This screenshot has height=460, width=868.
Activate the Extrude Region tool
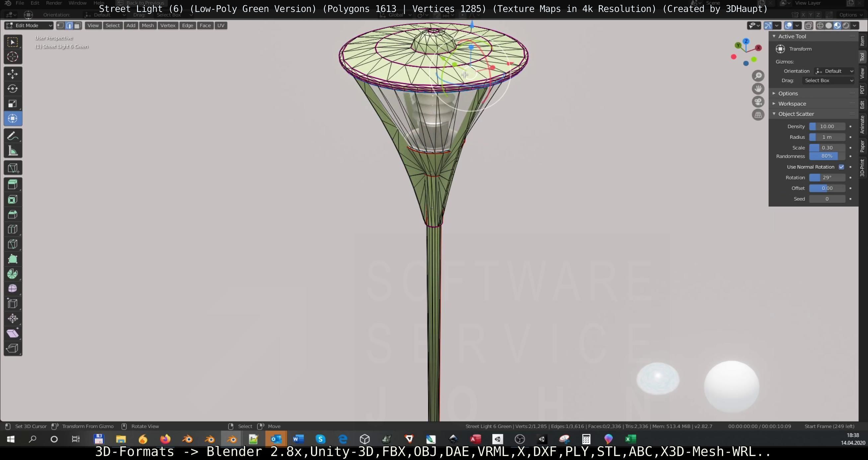[13, 184]
